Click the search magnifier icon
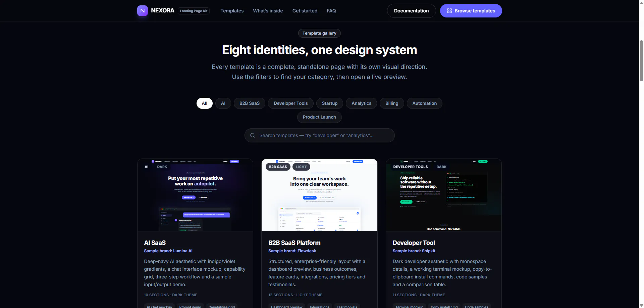 click(x=253, y=135)
